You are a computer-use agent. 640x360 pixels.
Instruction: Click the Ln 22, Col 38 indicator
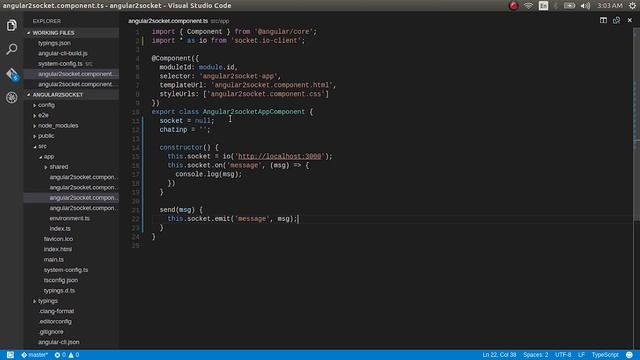(x=499, y=355)
